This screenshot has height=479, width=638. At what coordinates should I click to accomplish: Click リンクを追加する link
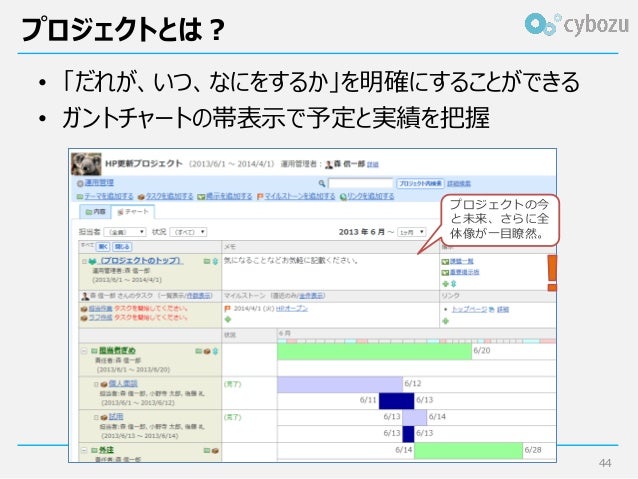pos(370,196)
